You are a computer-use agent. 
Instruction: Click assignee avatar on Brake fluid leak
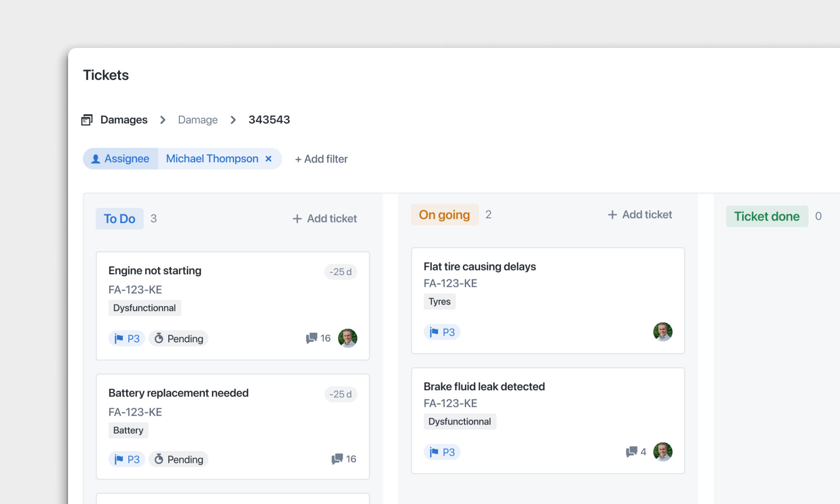663,452
